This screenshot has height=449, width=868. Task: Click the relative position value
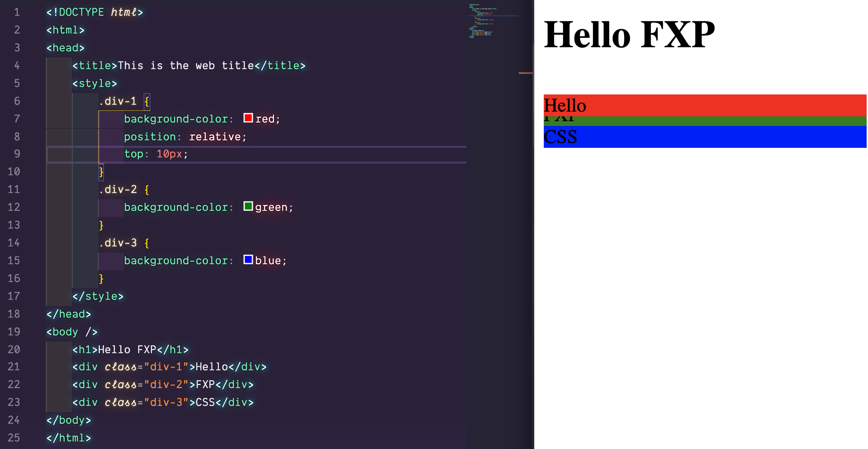pos(215,137)
